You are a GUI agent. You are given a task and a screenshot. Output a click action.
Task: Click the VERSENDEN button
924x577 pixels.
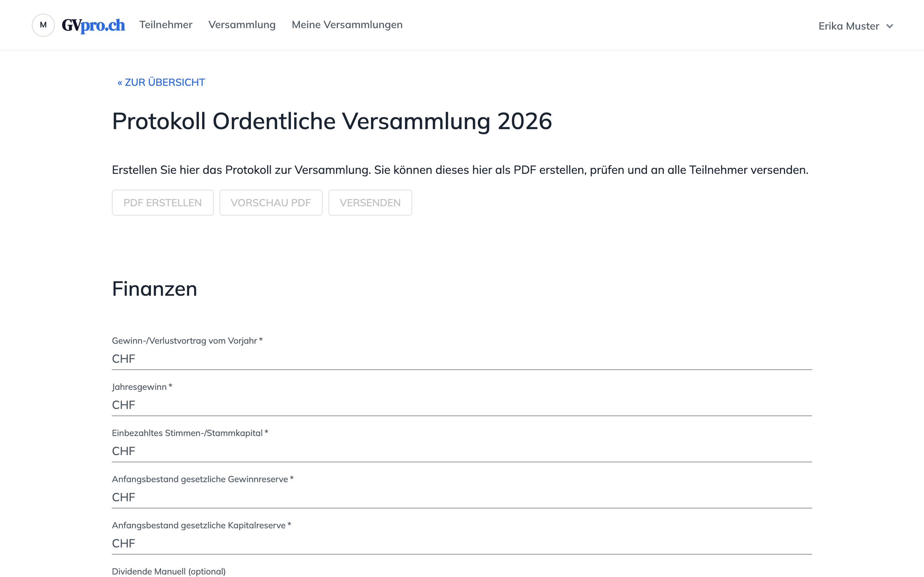pos(370,203)
